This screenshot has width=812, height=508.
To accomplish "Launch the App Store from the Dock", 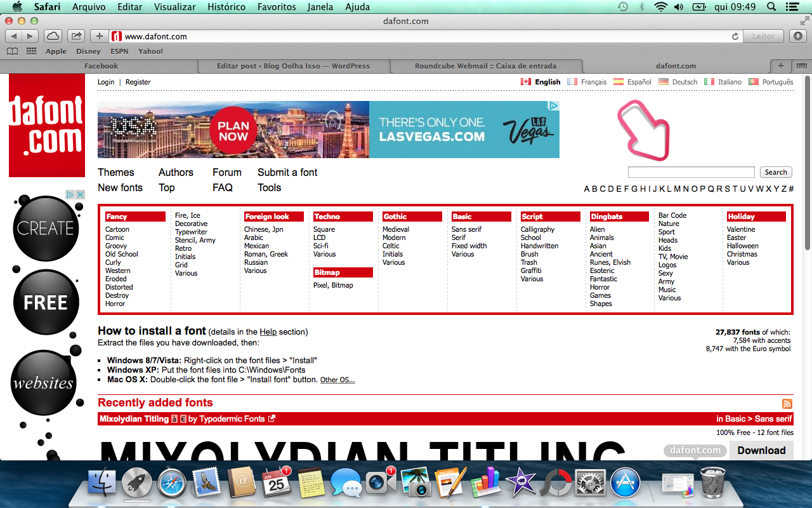I will tap(625, 483).
